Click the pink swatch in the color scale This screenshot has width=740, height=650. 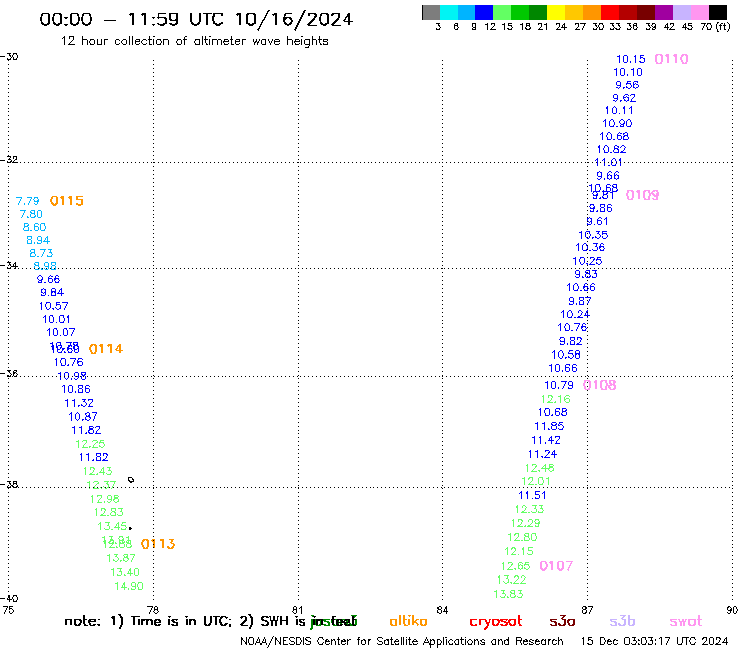pos(700,12)
